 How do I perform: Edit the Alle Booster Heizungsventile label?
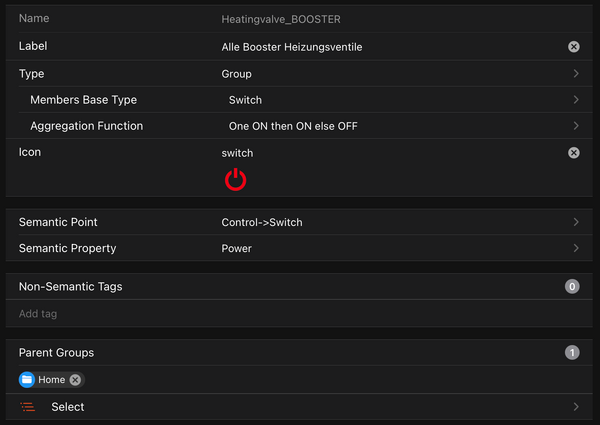pyautogui.click(x=292, y=46)
